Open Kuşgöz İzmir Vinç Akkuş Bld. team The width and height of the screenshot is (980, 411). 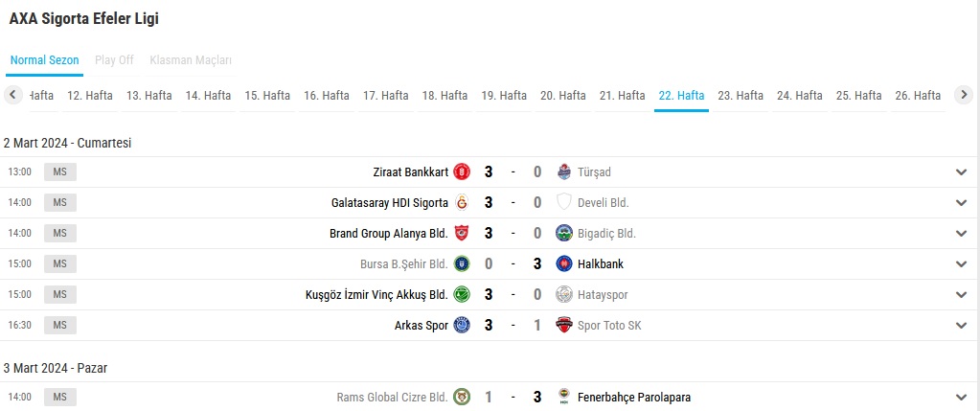coord(376,294)
